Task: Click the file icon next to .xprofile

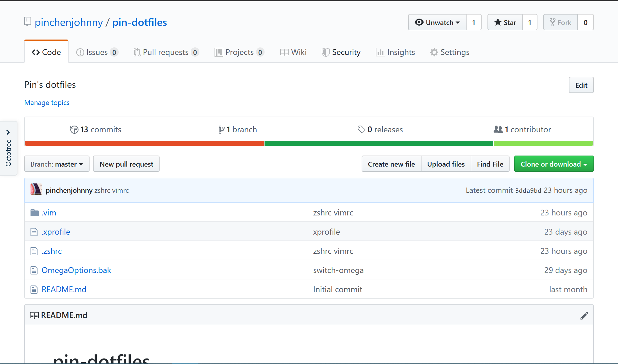Action: pos(34,232)
